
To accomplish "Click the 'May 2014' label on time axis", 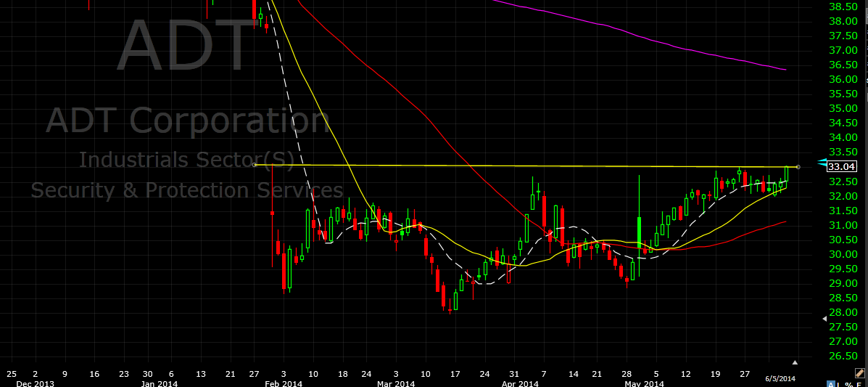I will pos(644,383).
